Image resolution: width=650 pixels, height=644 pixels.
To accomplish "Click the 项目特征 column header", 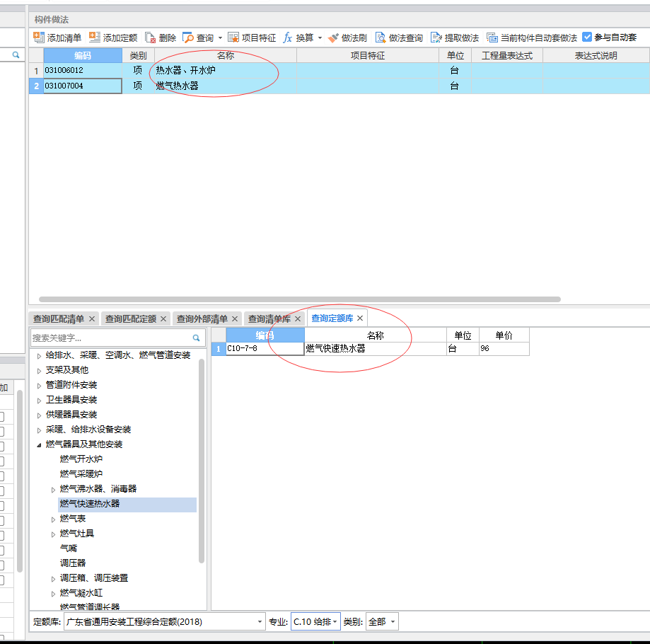I will tap(368, 56).
